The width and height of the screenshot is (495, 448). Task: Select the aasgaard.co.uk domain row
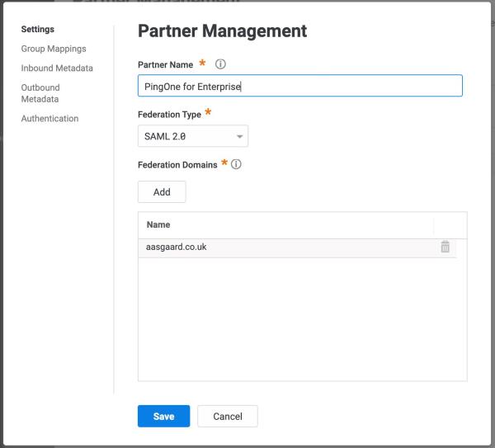coord(297,248)
